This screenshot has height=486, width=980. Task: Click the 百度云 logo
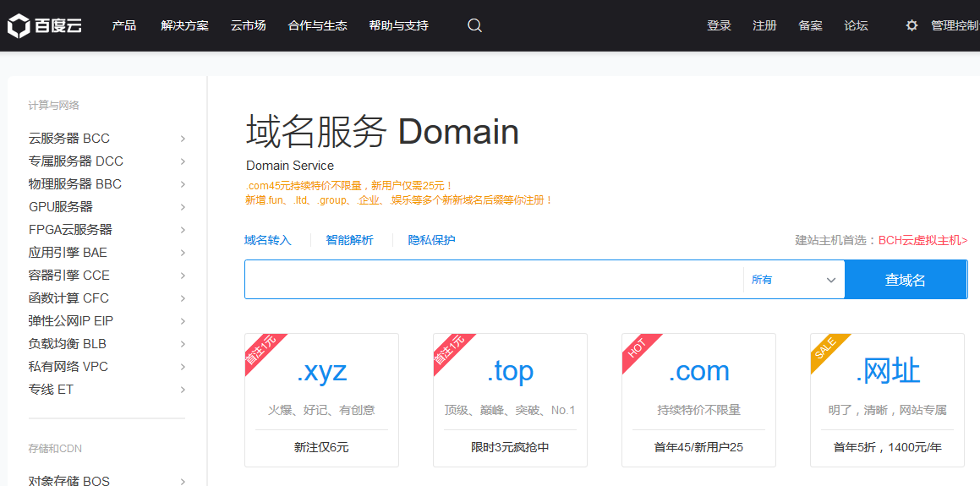tap(44, 25)
